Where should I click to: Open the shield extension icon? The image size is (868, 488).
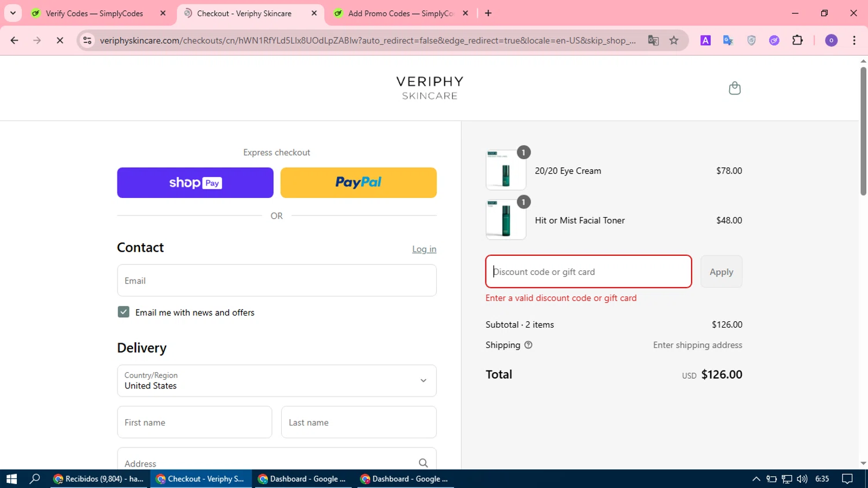coord(751,41)
